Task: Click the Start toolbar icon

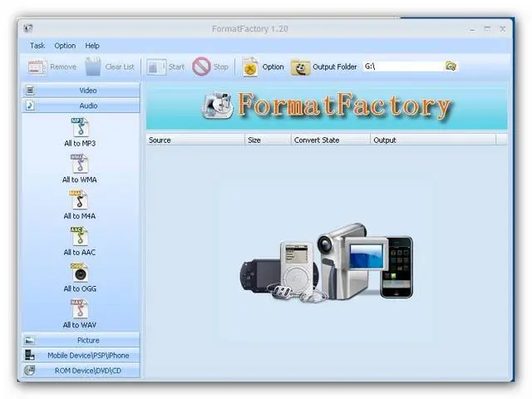Action: point(156,66)
